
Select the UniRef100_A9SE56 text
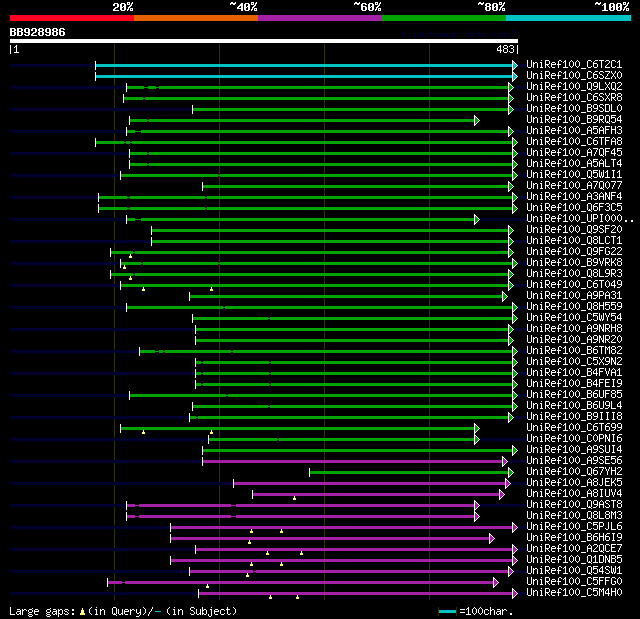(x=574, y=461)
